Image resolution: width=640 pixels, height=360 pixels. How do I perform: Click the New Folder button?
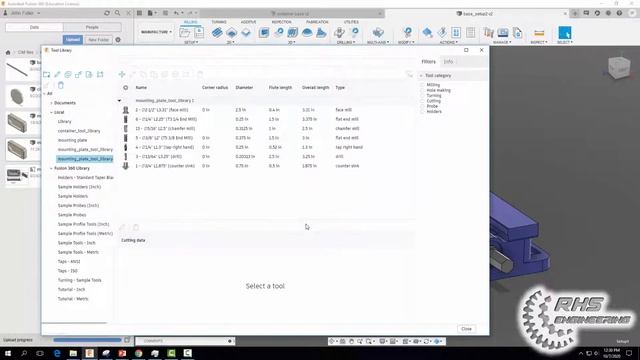click(x=98, y=40)
